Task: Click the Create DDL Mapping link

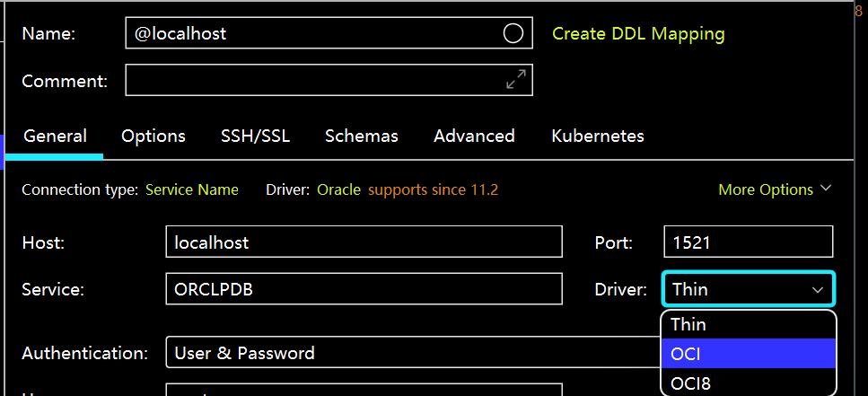Action: coord(637,34)
